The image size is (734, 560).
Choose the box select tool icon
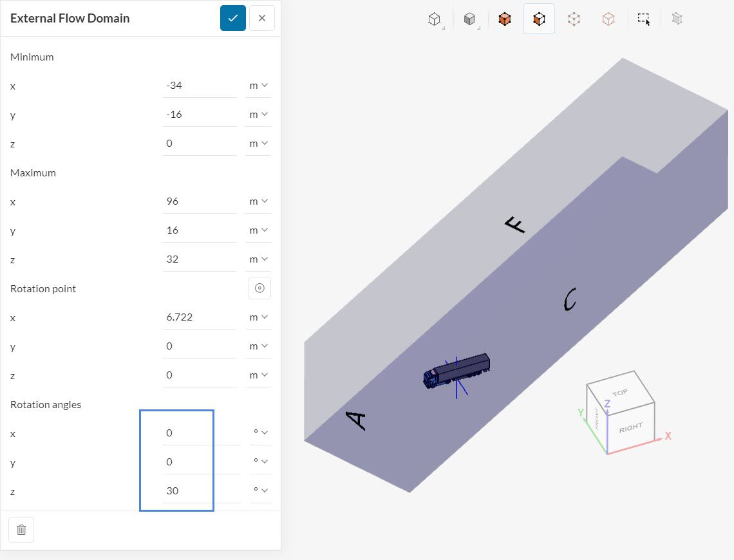pos(644,19)
